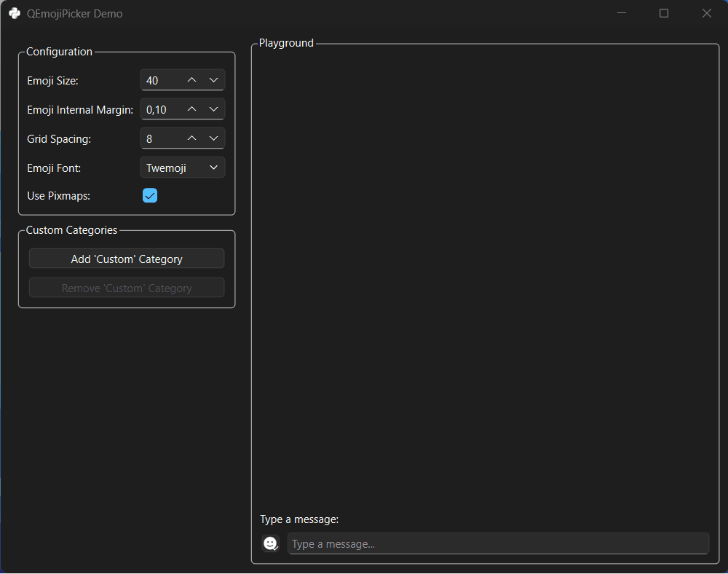Click the Emoji Size label

[52, 81]
